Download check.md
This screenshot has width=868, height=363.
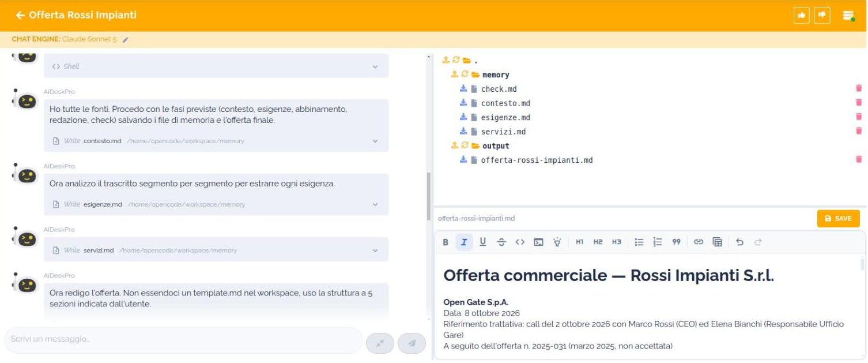463,89
